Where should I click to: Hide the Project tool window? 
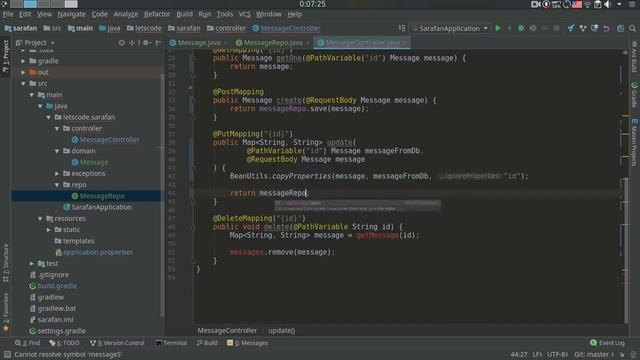click(158, 42)
